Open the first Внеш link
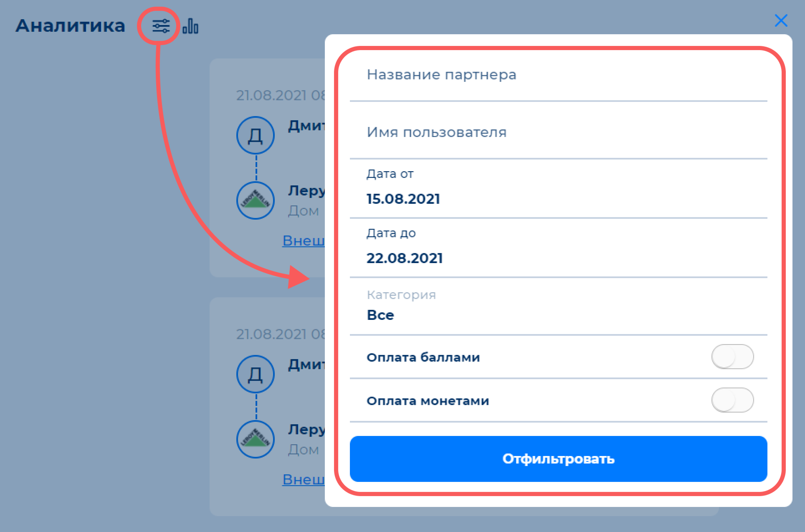The height and width of the screenshot is (532, 805). coord(303,241)
